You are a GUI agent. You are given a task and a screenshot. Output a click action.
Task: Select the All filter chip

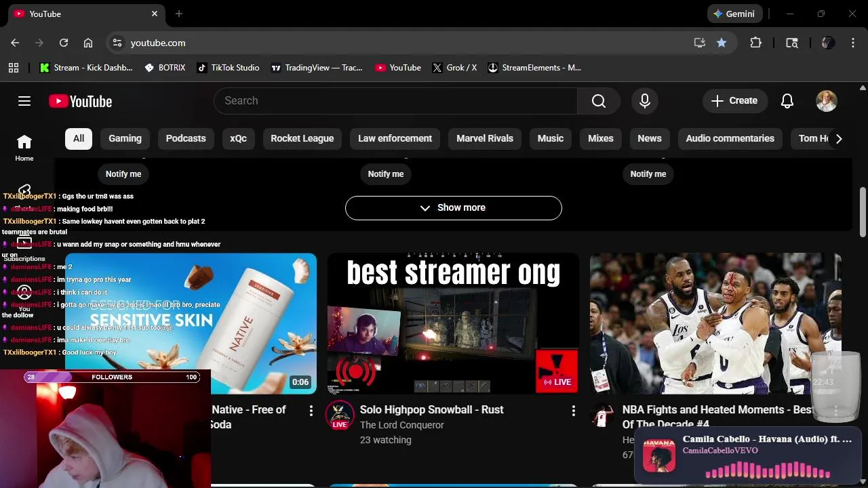click(x=79, y=138)
